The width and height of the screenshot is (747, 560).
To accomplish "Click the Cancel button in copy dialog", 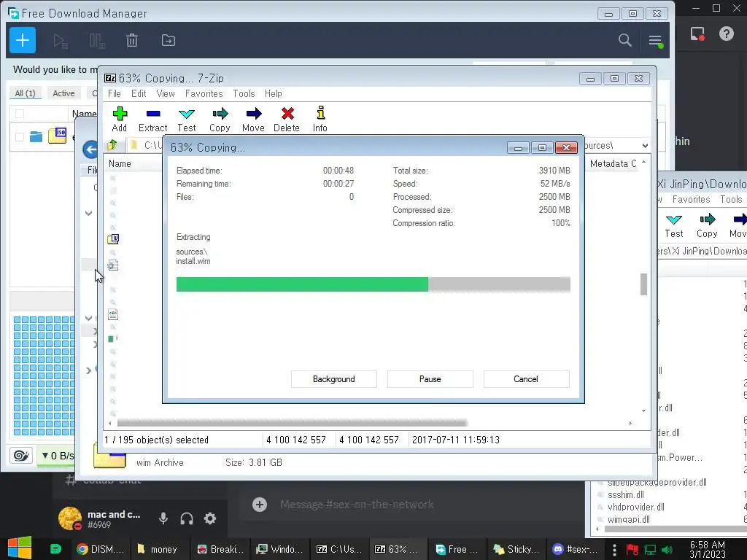I will tap(526, 379).
